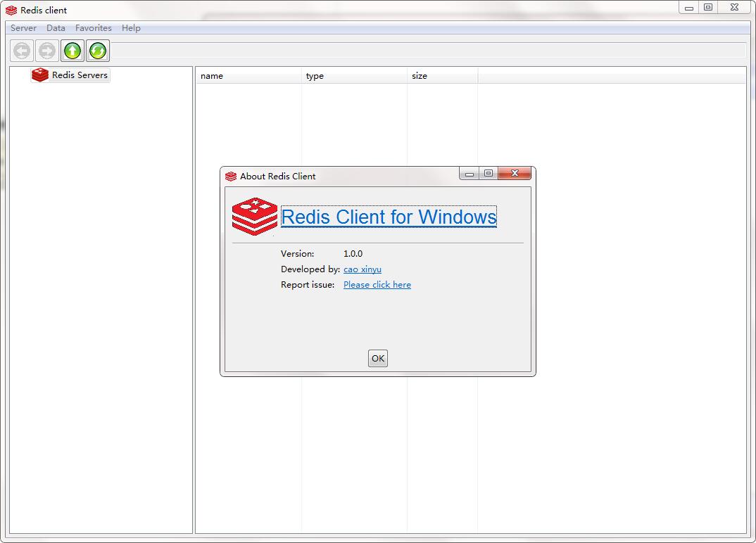Follow the cao xinyu developer link
Screen dimensions: 756x543
363,269
